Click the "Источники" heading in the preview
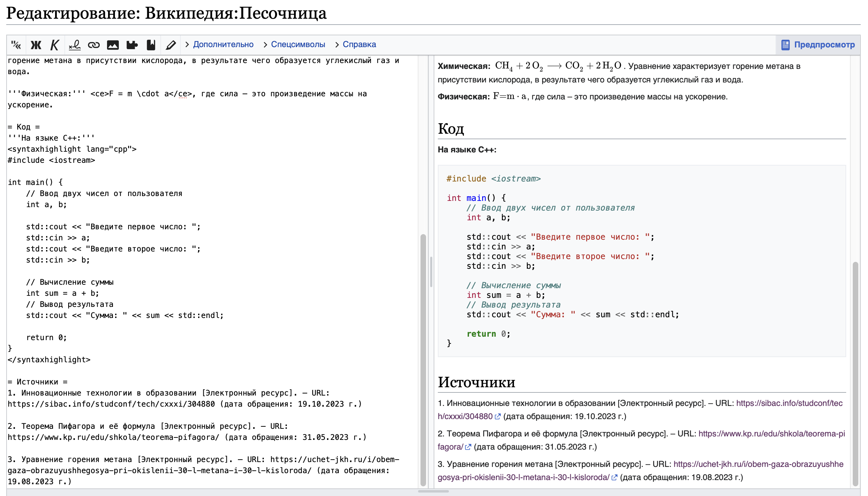 coord(476,382)
